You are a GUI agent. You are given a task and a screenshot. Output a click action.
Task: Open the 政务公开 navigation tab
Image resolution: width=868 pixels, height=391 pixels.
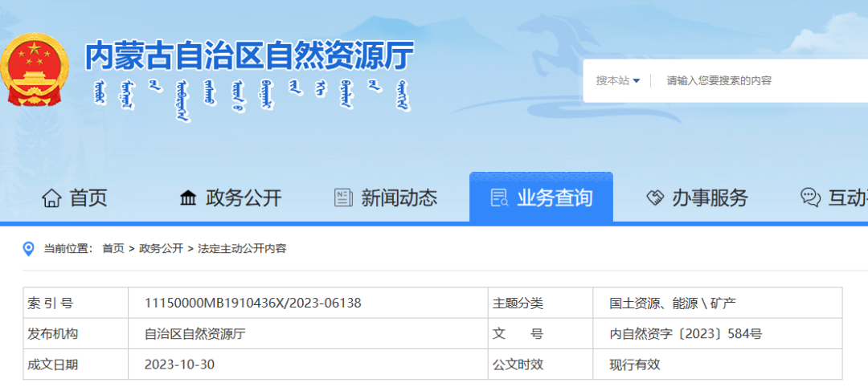[231, 198]
